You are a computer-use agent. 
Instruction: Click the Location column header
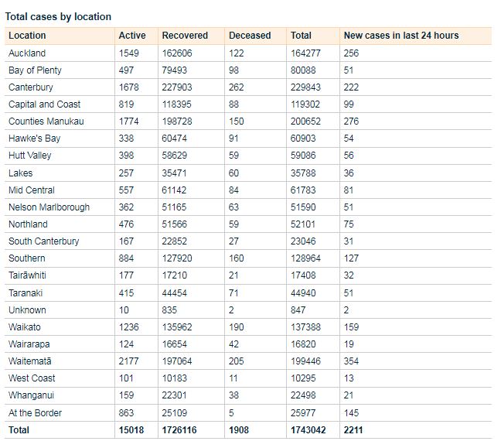pos(27,36)
